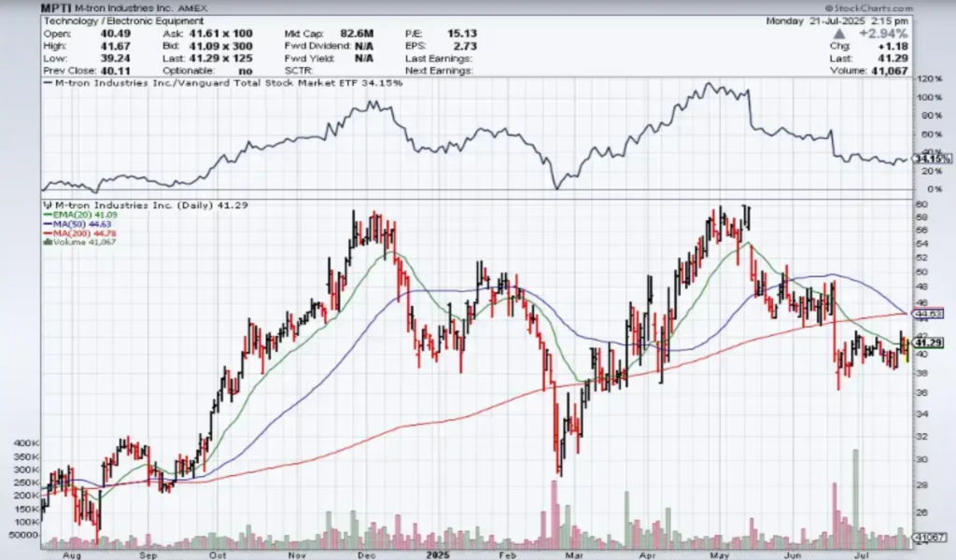Click the 41.29 last price tag on price axis

[928, 343]
